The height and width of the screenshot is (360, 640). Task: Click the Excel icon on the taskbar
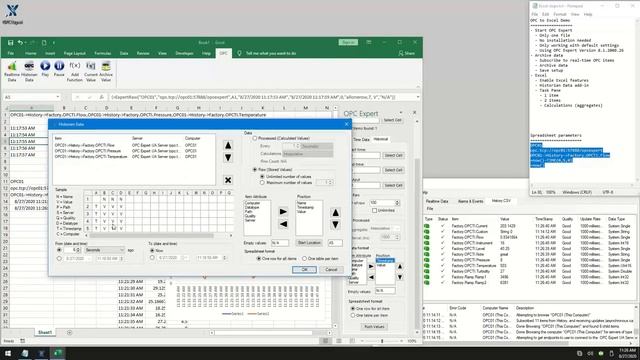tap(58, 353)
